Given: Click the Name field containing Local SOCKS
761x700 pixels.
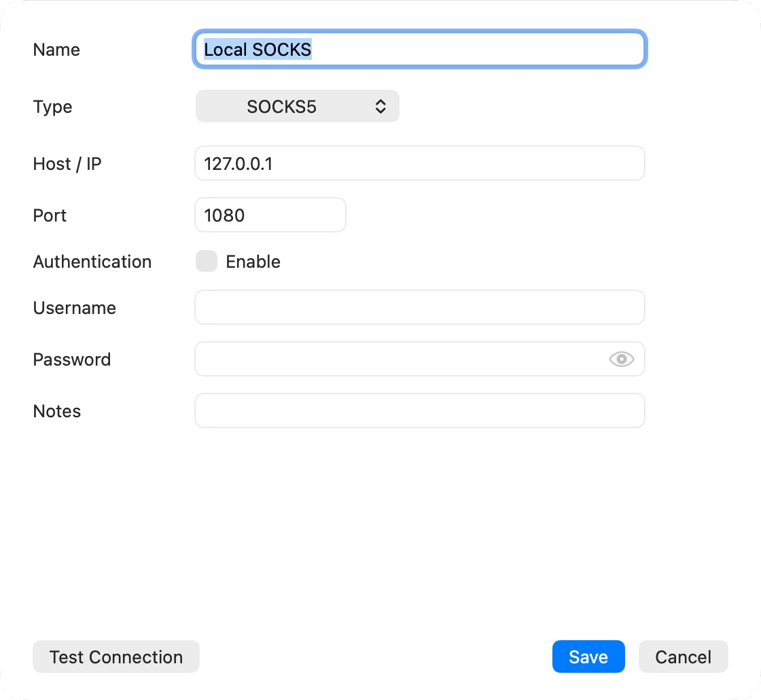Looking at the screenshot, I should pyautogui.click(x=420, y=49).
